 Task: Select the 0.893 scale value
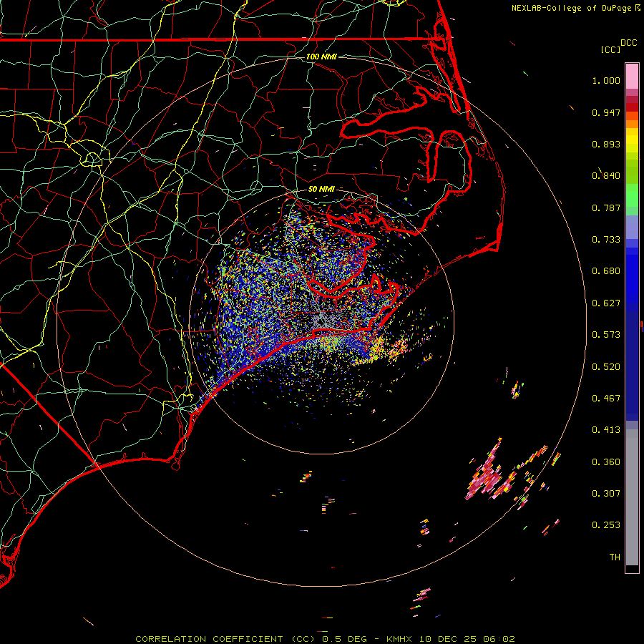pos(606,144)
